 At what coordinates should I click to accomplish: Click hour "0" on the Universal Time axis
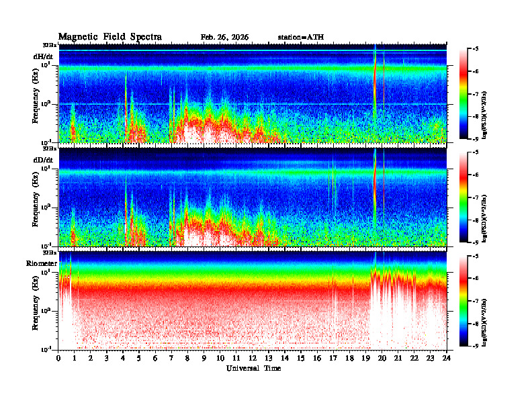[x=58, y=359]
